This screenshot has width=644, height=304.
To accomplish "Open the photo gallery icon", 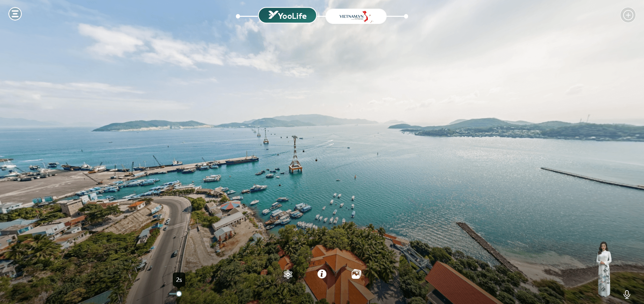I will 356,274.
